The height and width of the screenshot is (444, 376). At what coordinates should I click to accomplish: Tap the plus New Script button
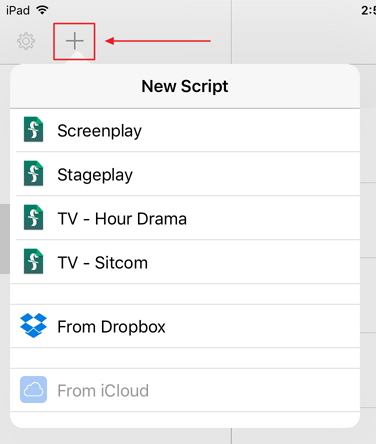[74, 41]
